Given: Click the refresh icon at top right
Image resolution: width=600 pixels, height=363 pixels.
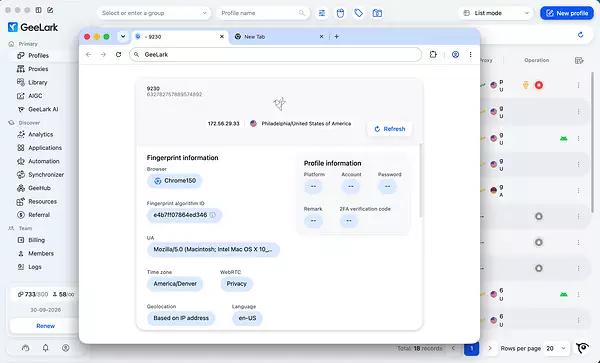Looking at the screenshot, I should point(580,35).
